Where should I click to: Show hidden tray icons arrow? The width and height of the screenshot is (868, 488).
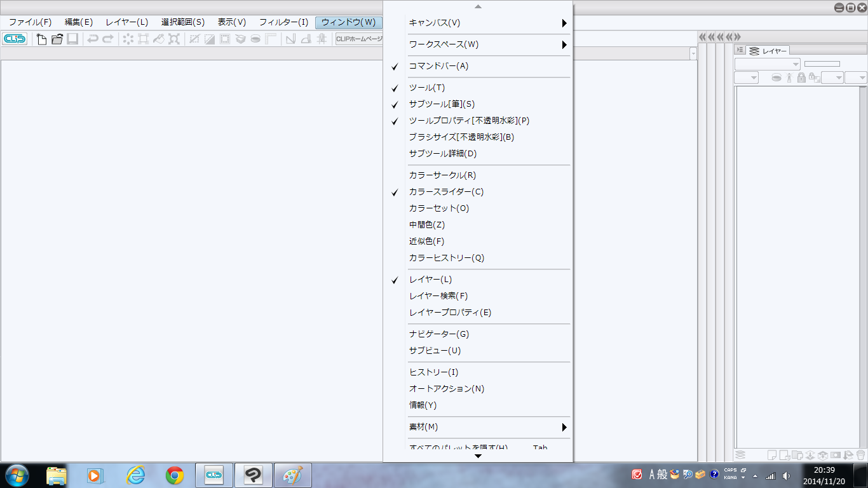coord(755,475)
